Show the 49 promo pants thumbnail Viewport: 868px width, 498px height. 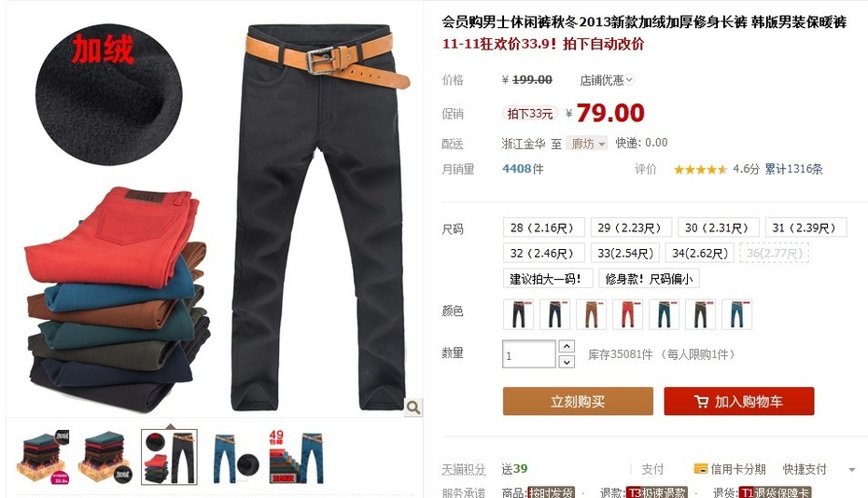(x=297, y=458)
